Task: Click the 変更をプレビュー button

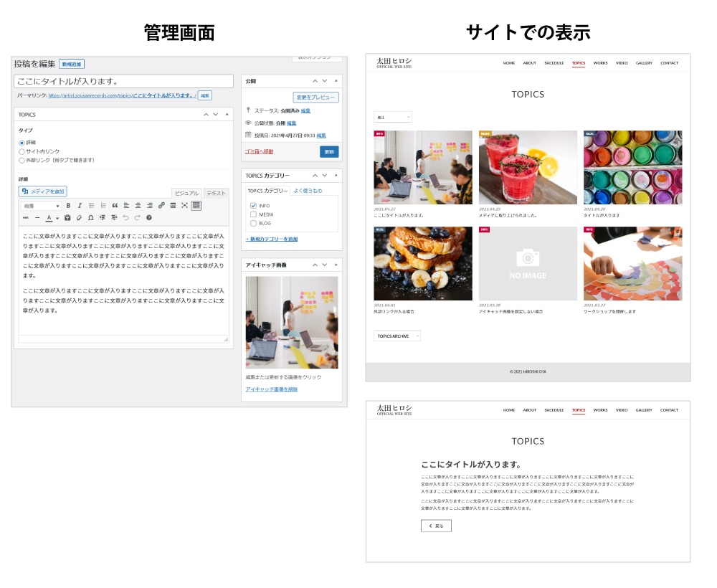Action: 316,98
